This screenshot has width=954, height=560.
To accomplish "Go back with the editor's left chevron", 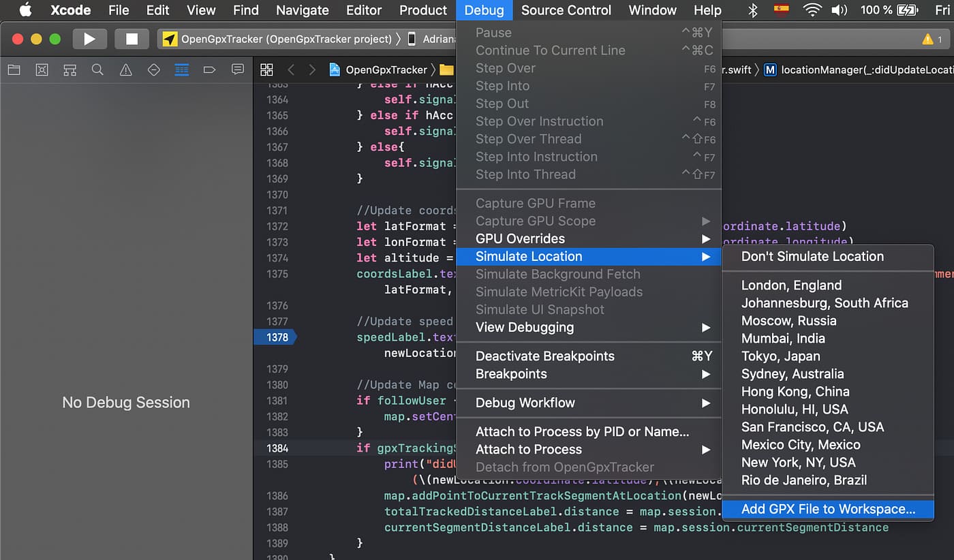I will (291, 69).
